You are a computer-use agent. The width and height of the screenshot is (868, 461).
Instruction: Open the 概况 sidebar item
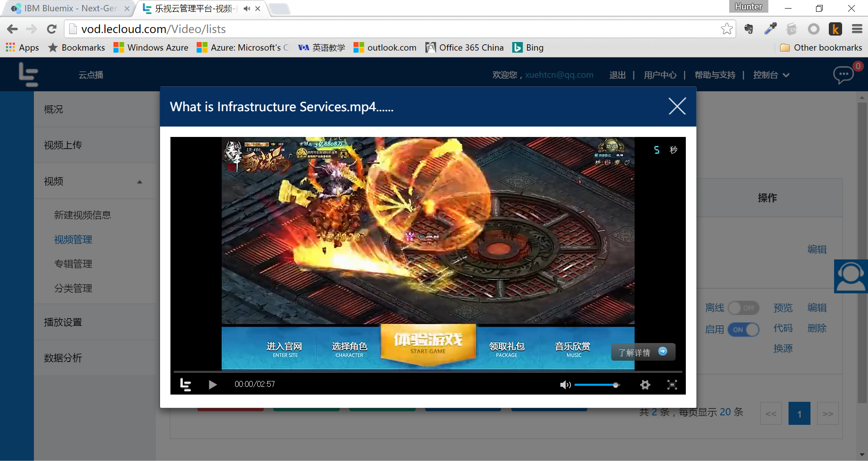click(x=95, y=109)
